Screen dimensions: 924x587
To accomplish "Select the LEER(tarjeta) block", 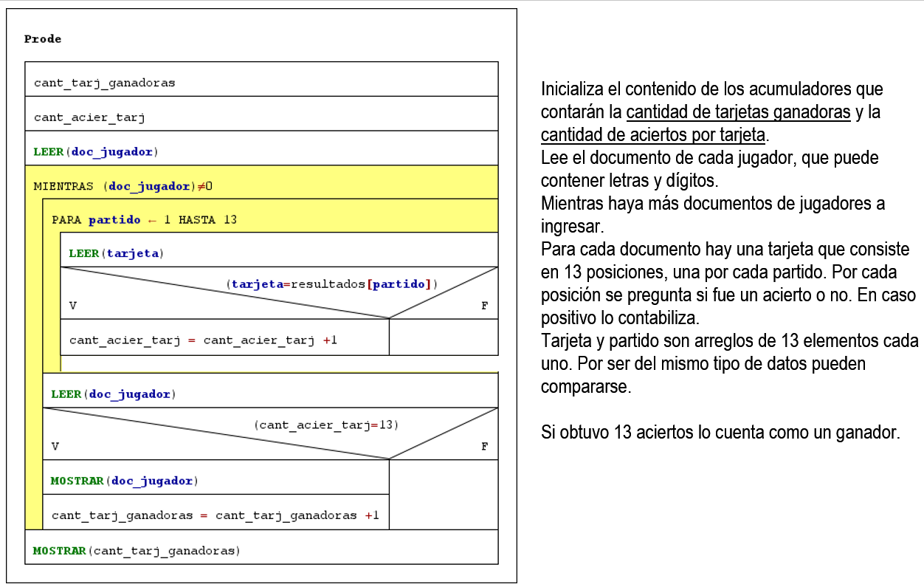I will [x=116, y=253].
